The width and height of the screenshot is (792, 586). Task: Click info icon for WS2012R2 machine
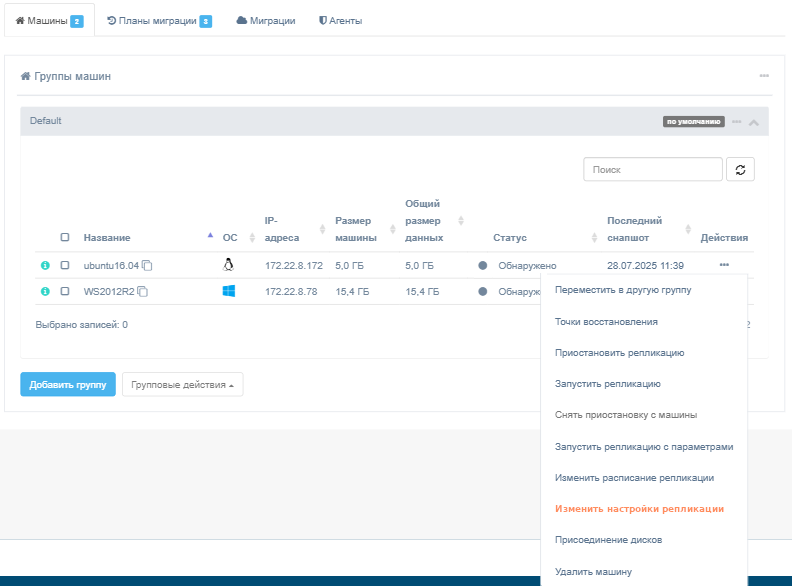coord(44,291)
